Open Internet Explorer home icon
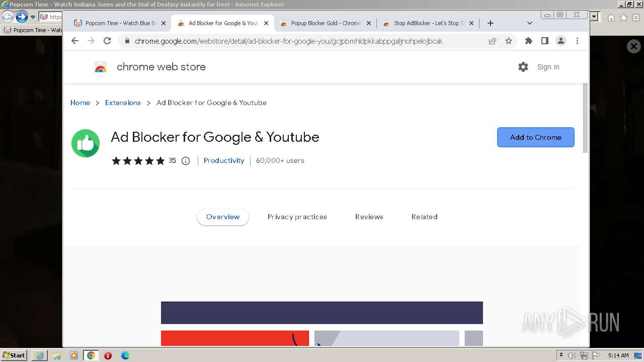This screenshot has width=644, height=362. [611, 18]
